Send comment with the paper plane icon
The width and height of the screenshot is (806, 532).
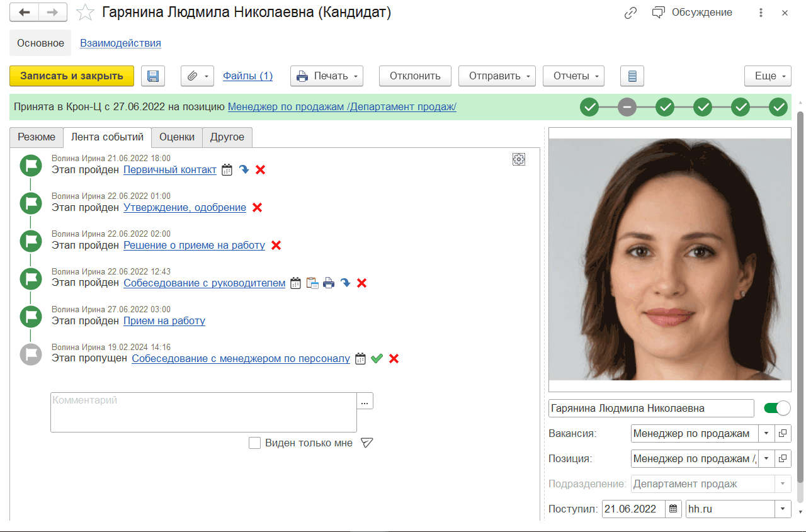(367, 443)
